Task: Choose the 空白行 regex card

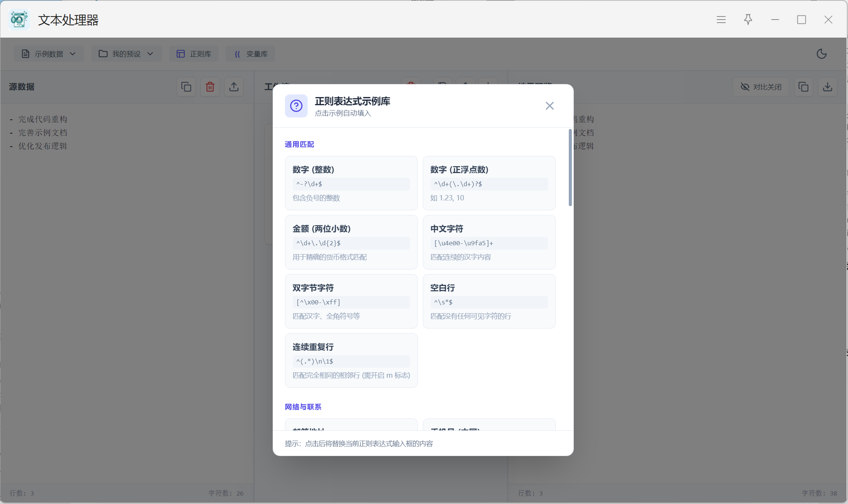Action: pos(489,301)
